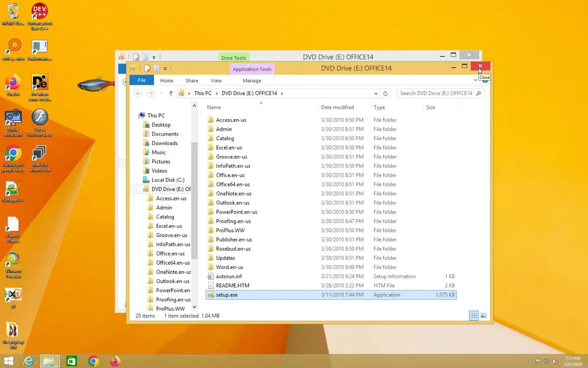Select Downloads in the navigation pane
The width and height of the screenshot is (588, 368).
point(164,143)
